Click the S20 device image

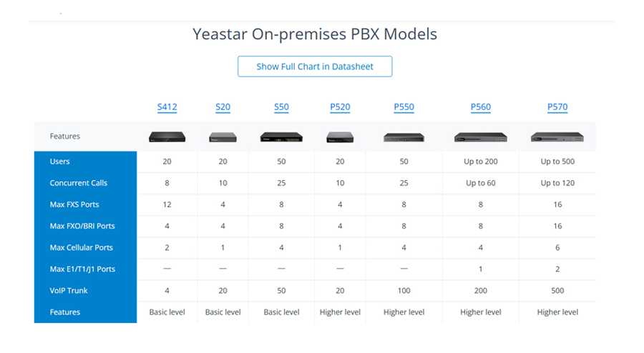pyautogui.click(x=223, y=137)
